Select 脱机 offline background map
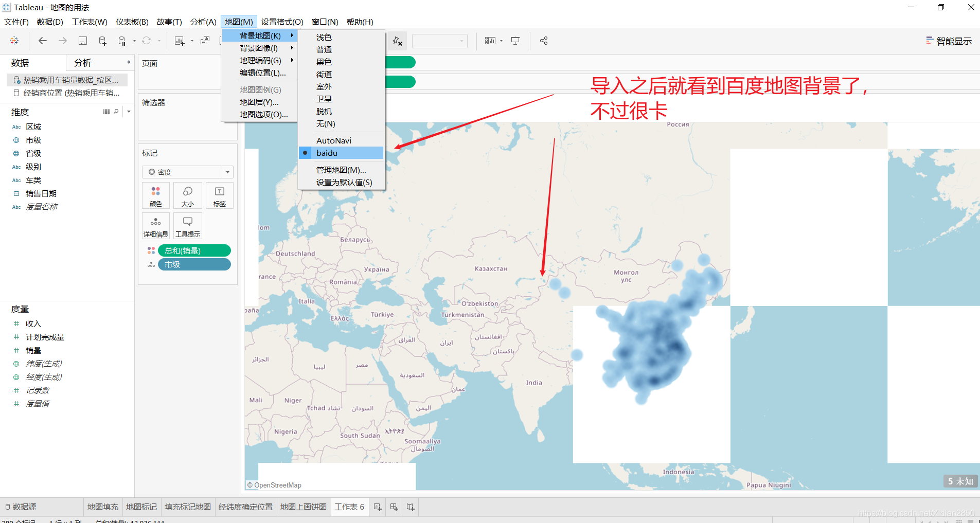The height and width of the screenshot is (523, 980). click(341, 111)
